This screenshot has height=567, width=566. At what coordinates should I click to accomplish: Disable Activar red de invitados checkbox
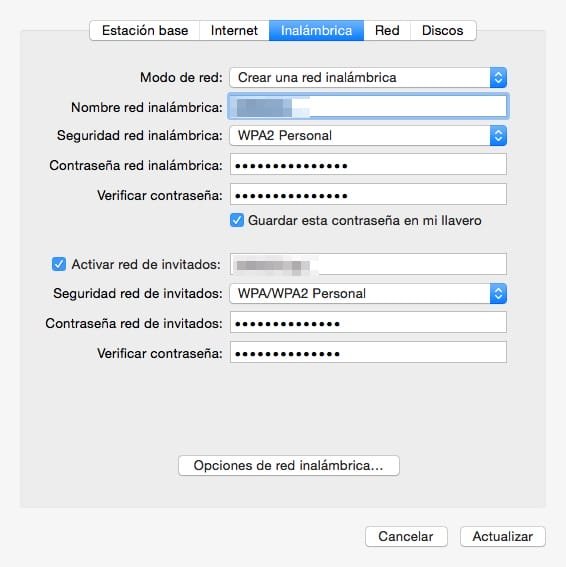[x=59, y=264]
